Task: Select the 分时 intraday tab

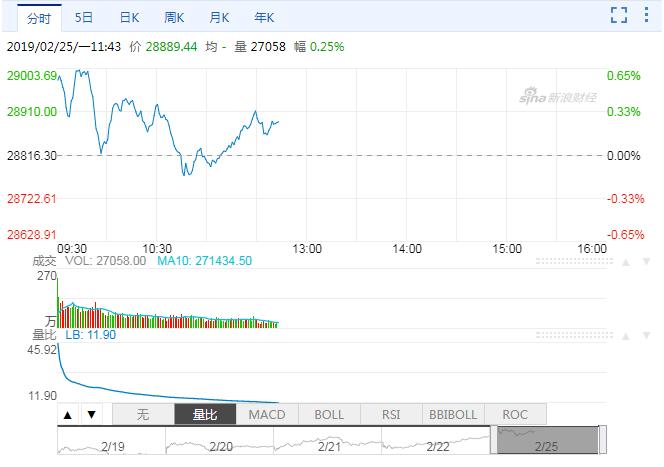Action: point(38,18)
